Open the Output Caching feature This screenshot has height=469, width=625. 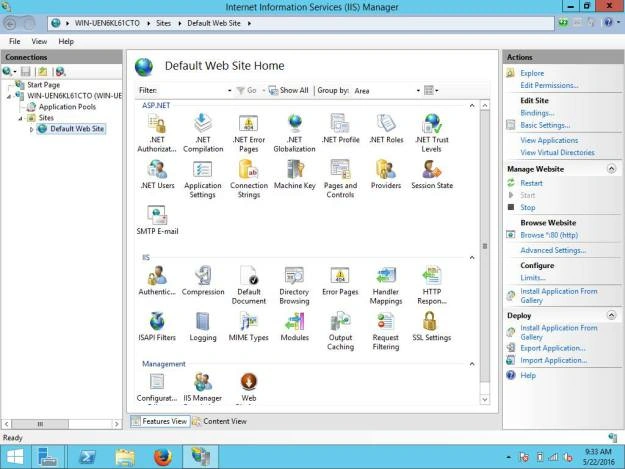[340, 331]
